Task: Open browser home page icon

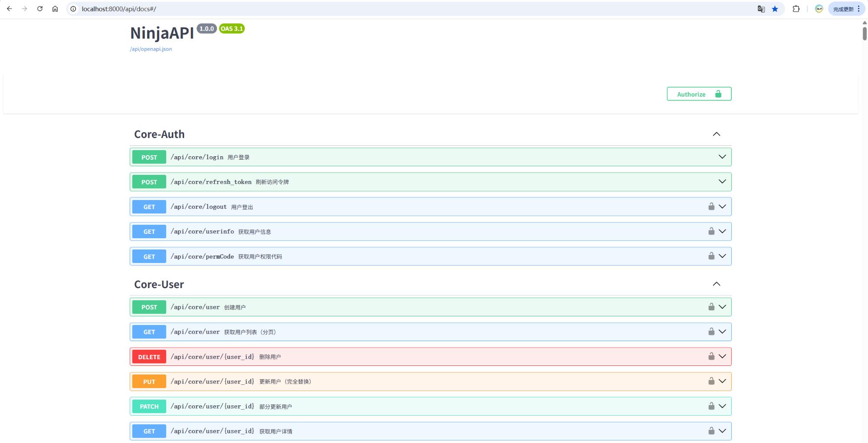Action: pyautogui.click(x=55, y=9)
